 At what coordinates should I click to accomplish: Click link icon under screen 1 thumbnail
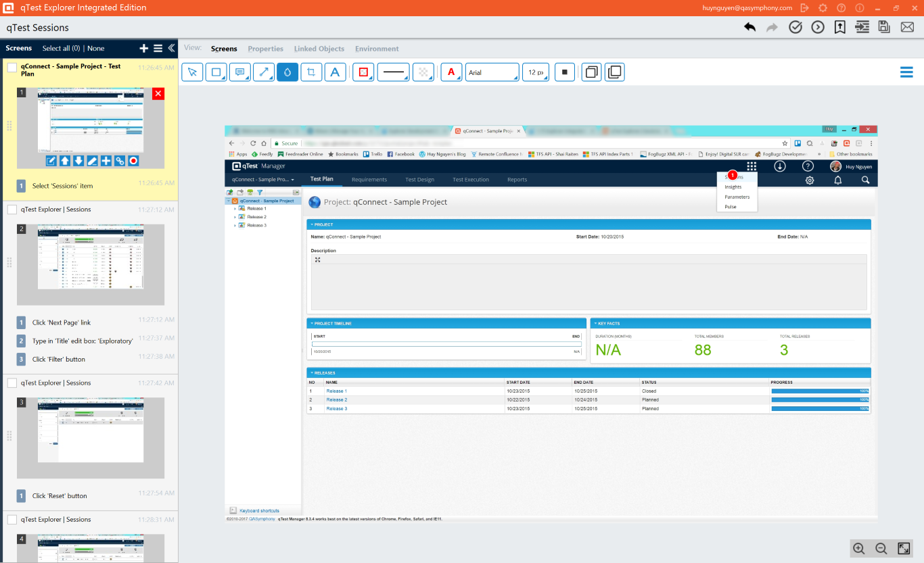[x=120, y=160]
